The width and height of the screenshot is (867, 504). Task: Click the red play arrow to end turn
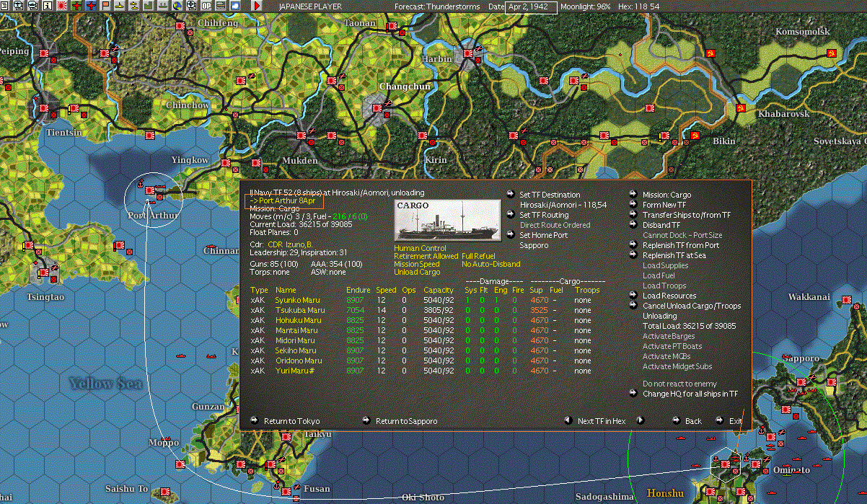coord(257,6)
